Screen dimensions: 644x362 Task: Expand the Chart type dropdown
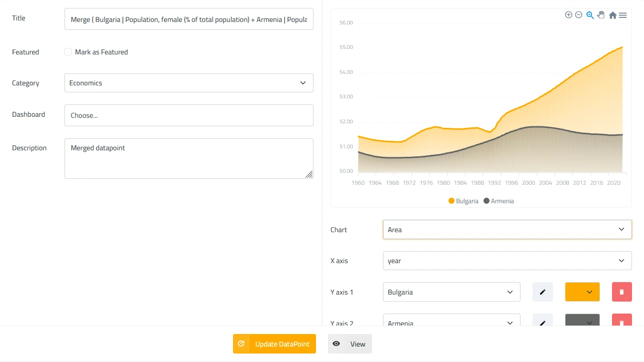(x=507, y=230)
